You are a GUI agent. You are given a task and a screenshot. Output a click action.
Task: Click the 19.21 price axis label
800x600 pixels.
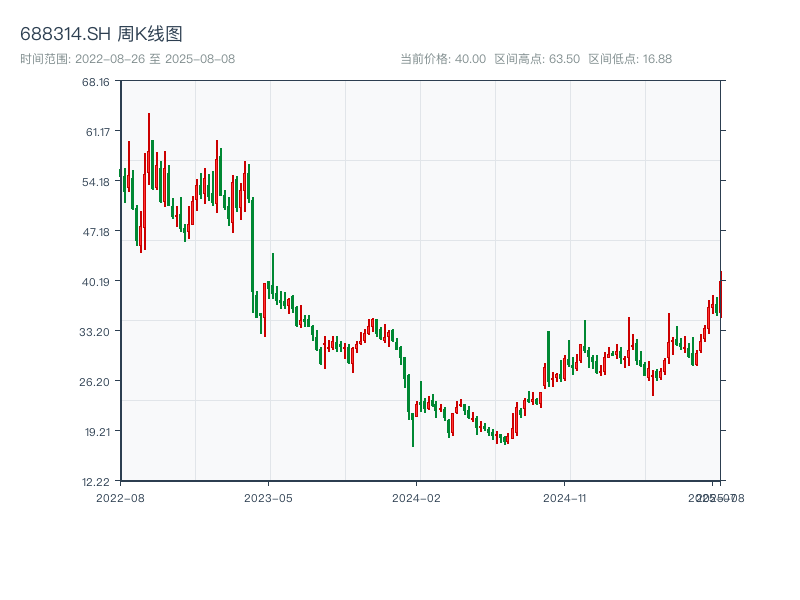click(96, 432)
